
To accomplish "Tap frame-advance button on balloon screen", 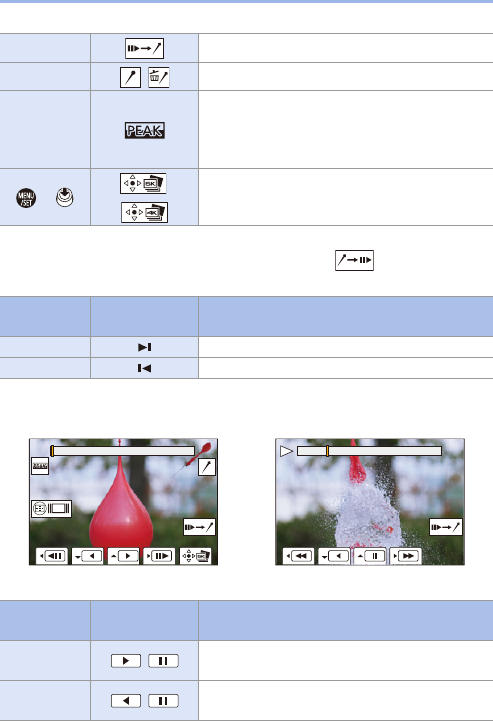I will point(159,556).
